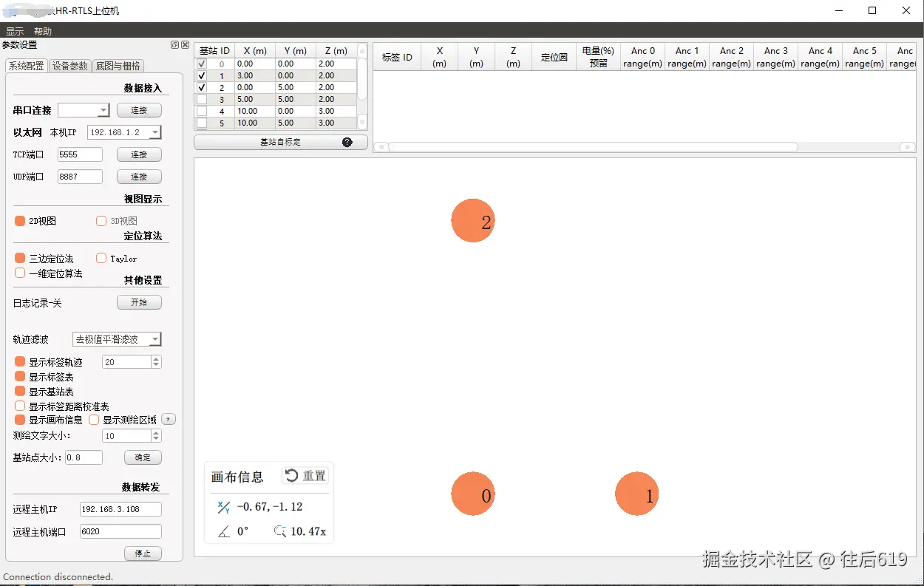Image resolution: width=924 pixels, height=586 pixels.
Task: Click the 重置 reset canvas button
Action: point(305,476)
